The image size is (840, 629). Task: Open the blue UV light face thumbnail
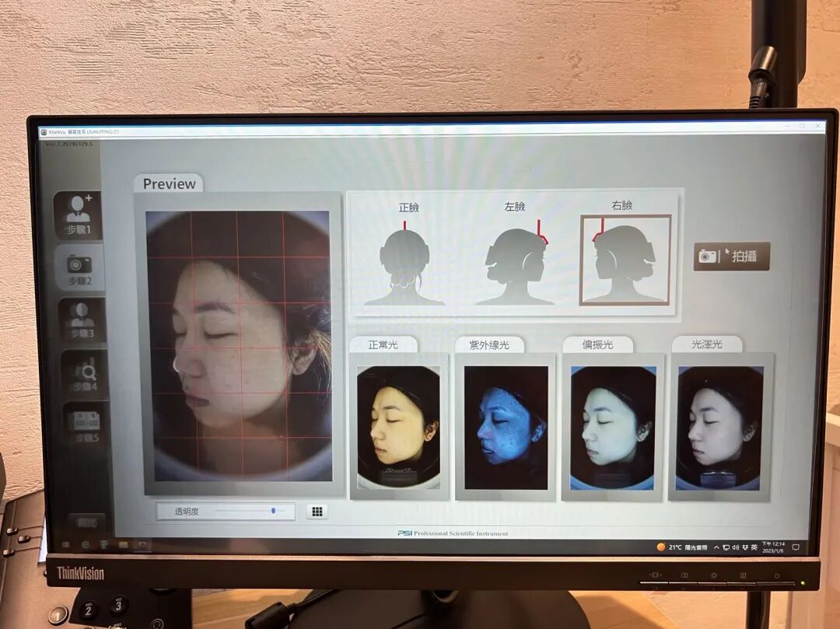506,427
